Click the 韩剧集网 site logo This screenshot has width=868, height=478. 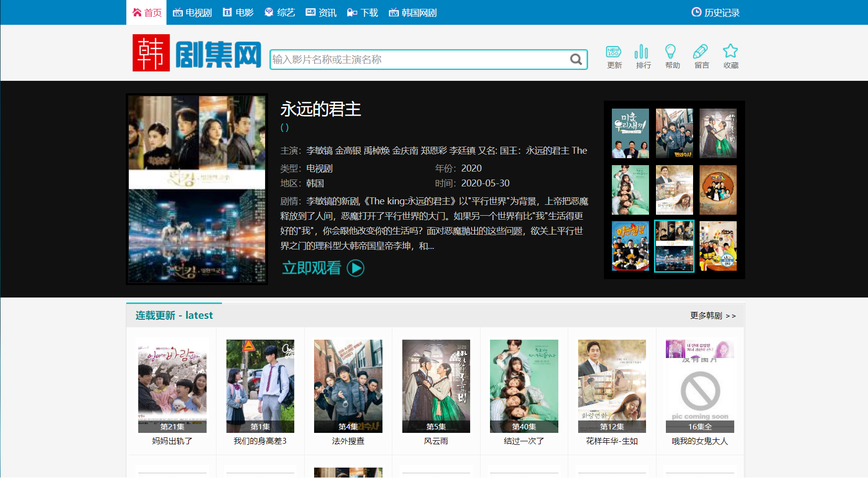[x=197, y=53]
